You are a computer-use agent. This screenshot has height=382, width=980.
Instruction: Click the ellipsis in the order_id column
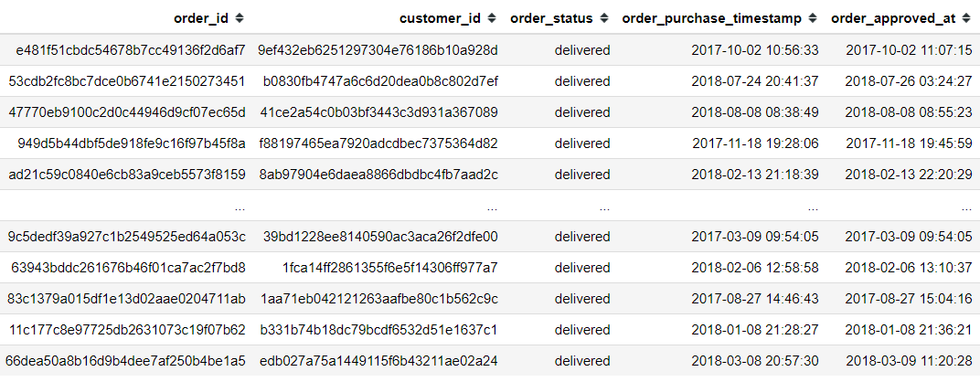point(240,206)
